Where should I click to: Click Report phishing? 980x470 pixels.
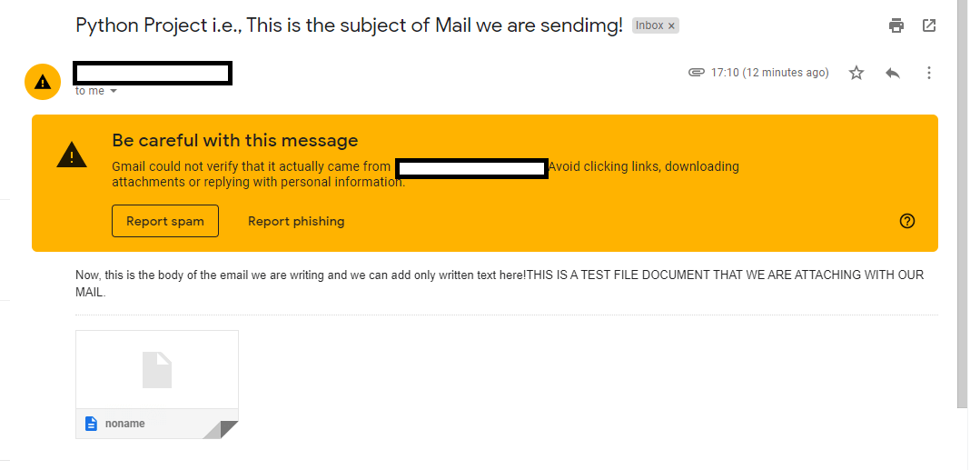tap(296, 221)
